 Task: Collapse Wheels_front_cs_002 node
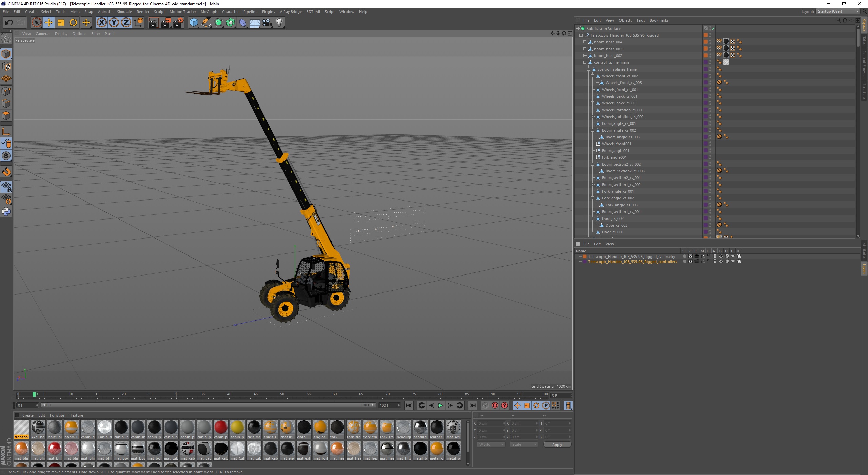[592, 76]
